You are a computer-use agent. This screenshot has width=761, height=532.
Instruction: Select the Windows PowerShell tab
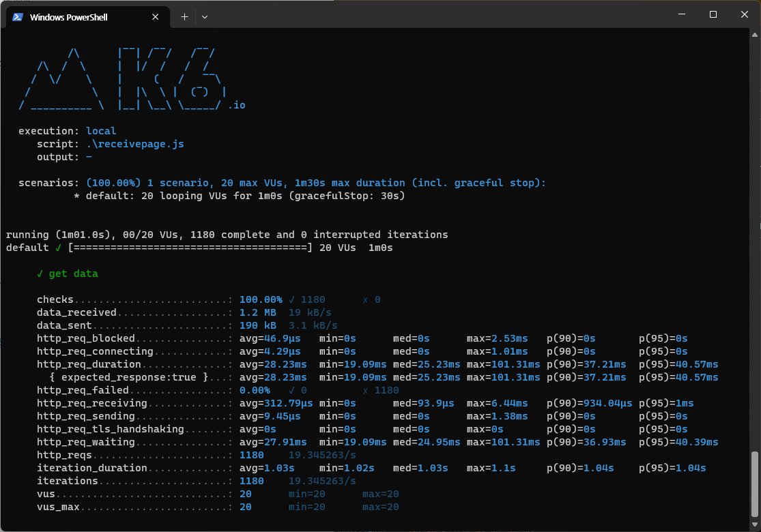[88, 17]
